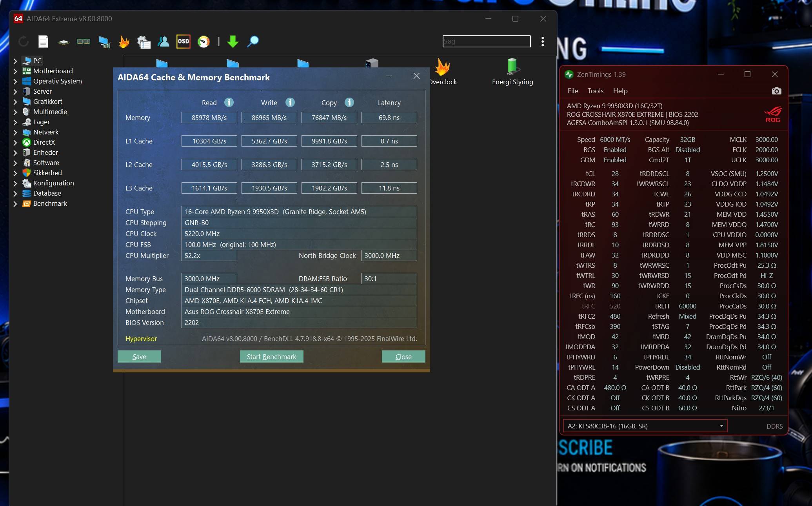Expand the Operativ System tree node

click(x=15, y=81)
